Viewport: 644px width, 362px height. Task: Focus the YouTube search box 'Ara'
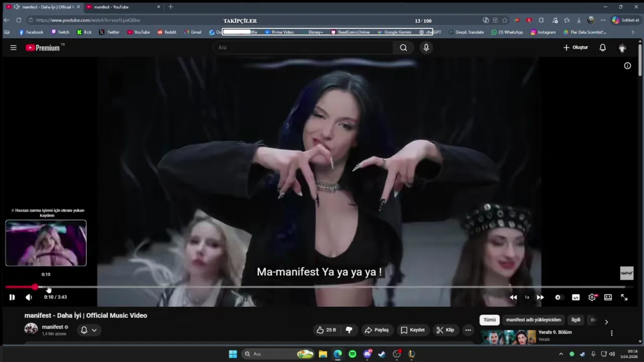click(x=303, y=48)
